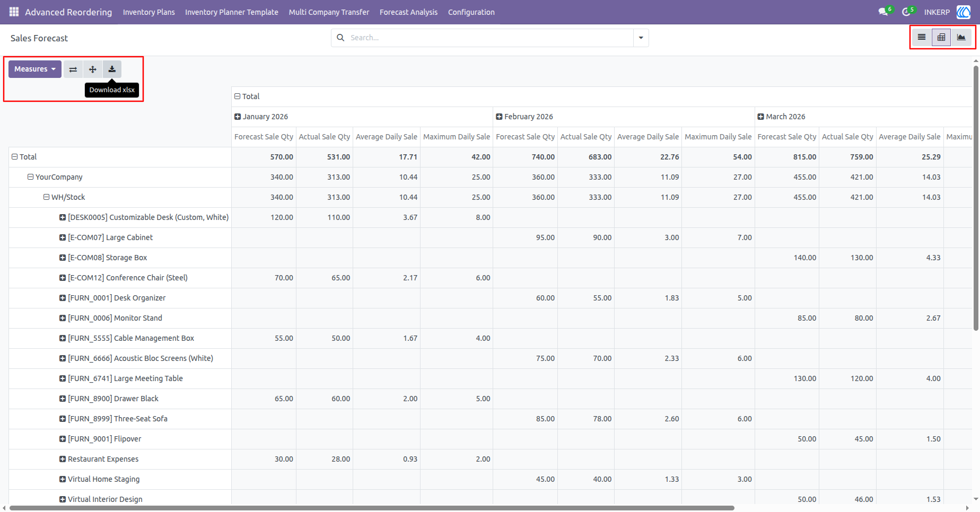Switch to graph view
Screen dimensions: 980x512
pos(961,37)
